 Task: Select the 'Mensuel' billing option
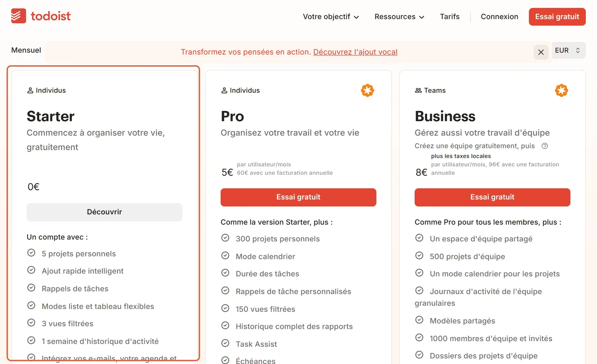tap(26, 50)
